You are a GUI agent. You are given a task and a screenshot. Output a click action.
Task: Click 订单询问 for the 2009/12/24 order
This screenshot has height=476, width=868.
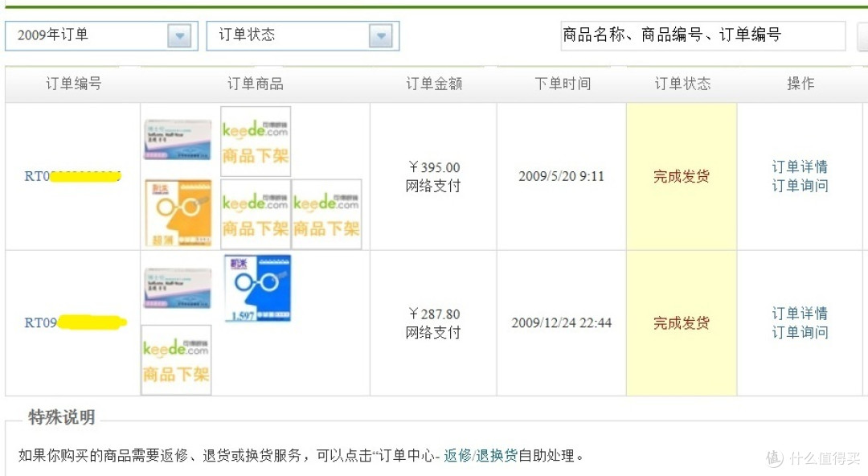[x=800, y=333]
